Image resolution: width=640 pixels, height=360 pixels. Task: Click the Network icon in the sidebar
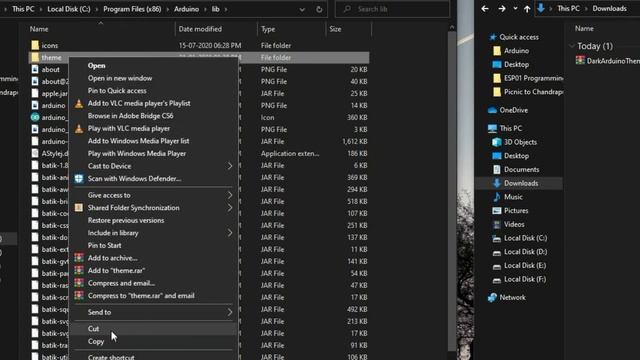[493, 298]
